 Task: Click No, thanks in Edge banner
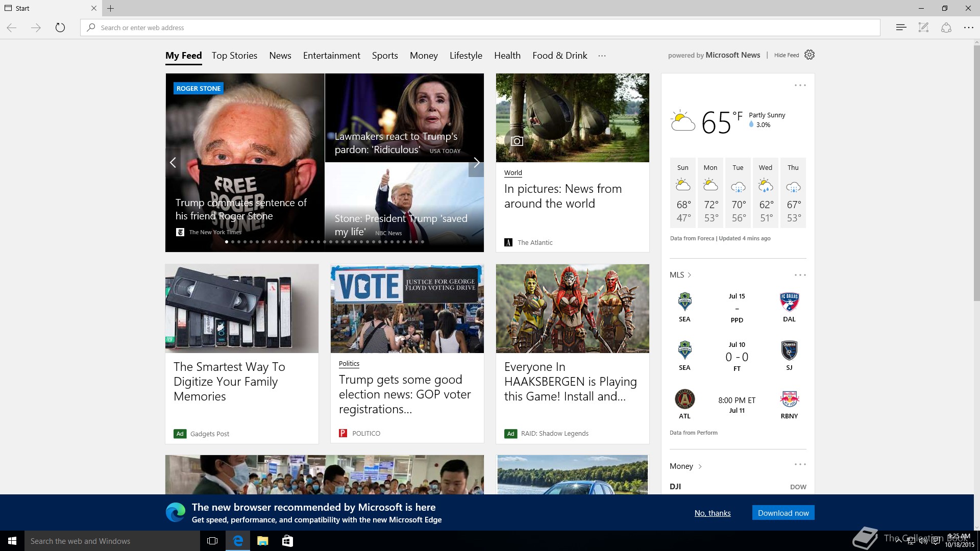point(713,513)
